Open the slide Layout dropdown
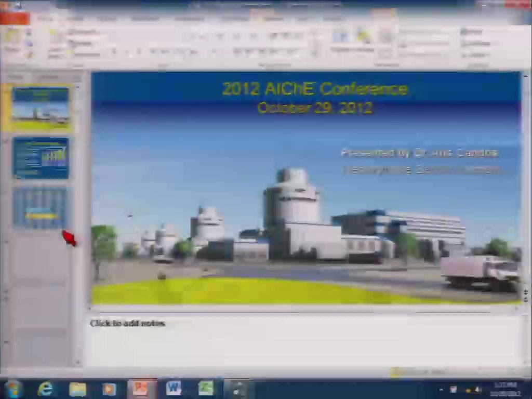 (x=82, y=32)
